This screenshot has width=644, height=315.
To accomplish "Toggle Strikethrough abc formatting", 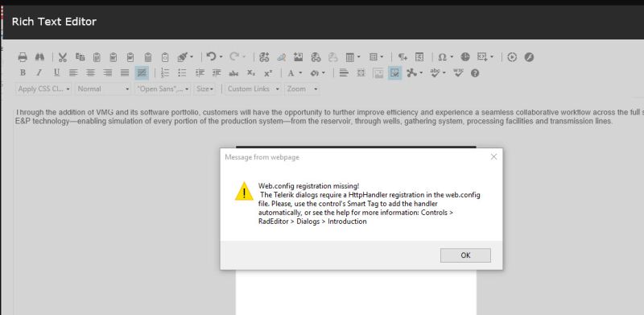I will click(x=233, y=73).
